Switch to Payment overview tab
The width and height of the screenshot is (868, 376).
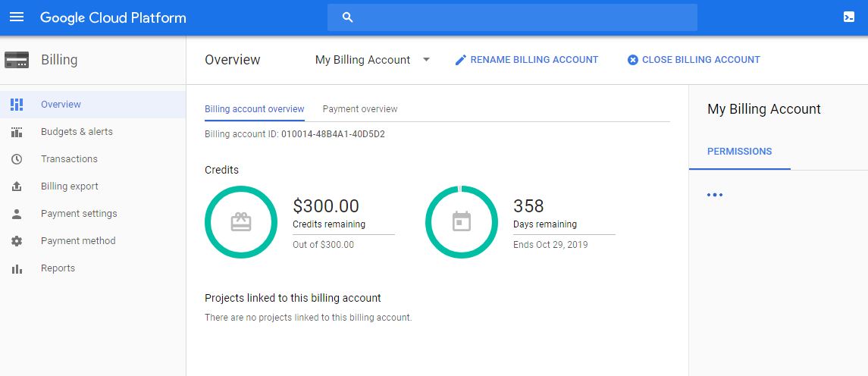[360, 109]
